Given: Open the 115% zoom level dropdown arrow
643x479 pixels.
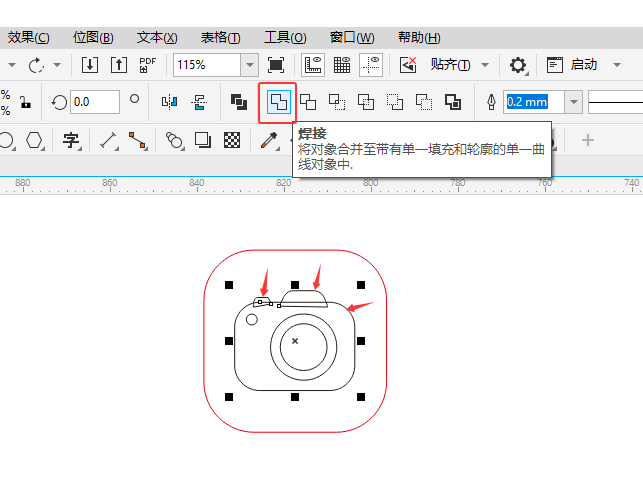Looking at the screenshot, I should (x=249, y=65).
